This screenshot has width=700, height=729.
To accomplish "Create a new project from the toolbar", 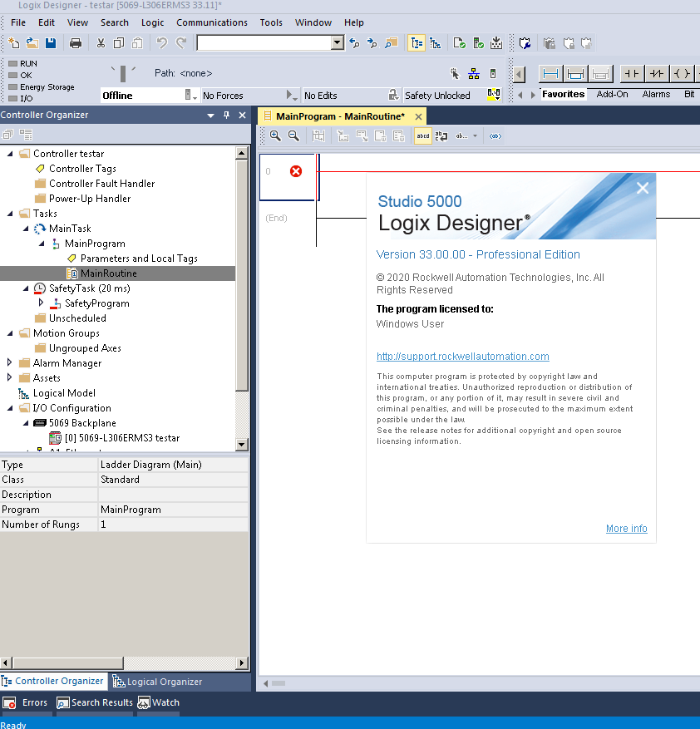I will [13, 43].
